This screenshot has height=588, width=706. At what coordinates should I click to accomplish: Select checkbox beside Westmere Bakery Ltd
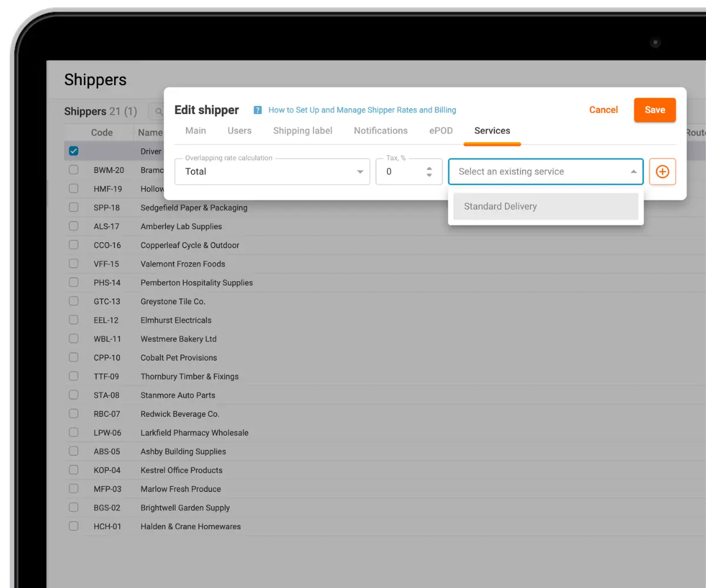point(74,339)
